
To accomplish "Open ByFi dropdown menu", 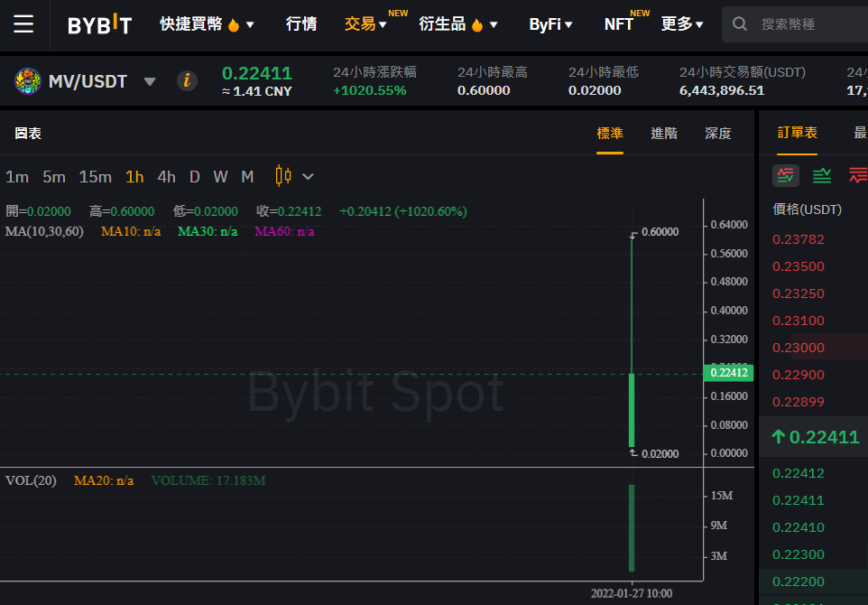I will click(x=550, y=24).
